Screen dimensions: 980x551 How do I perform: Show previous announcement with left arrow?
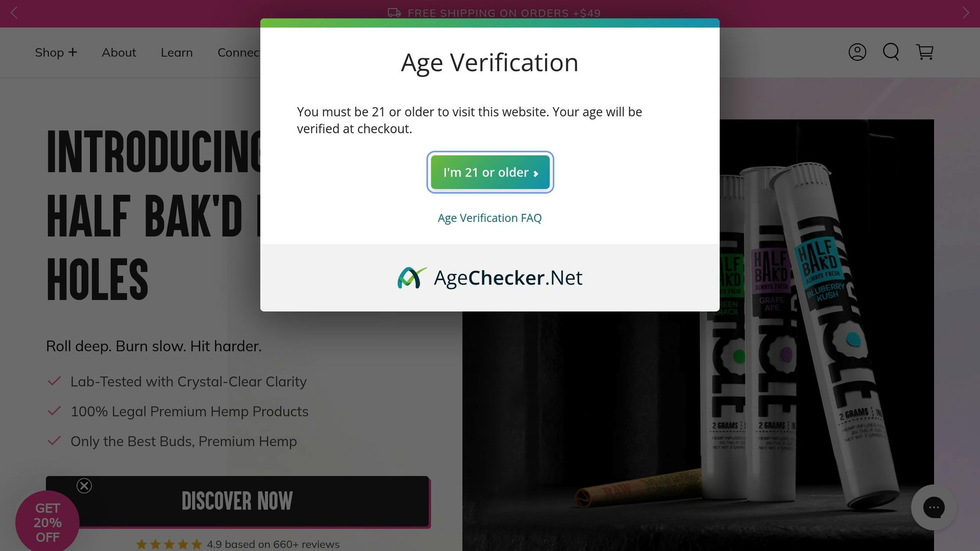point(14,13)
